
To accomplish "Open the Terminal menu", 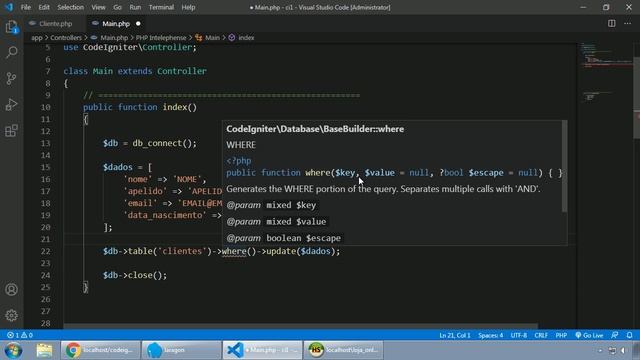I will coord(161,7).
